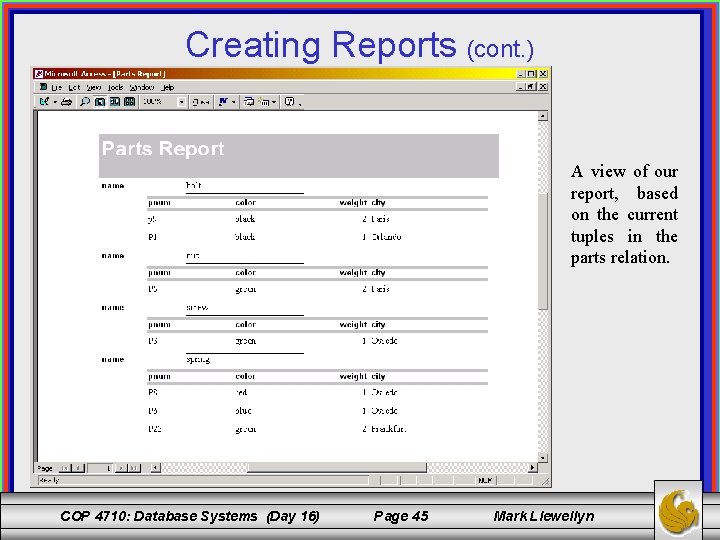Select the Zoom magnifier tool
Screen dimensions: 720x540
(x=84, y=101)
